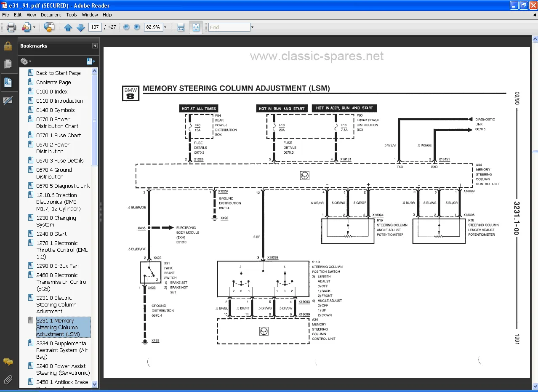This screenshot has width=538, height=392.
Task: Click the zoom percentage field showing 82.9%
Action: click(153, 27)
